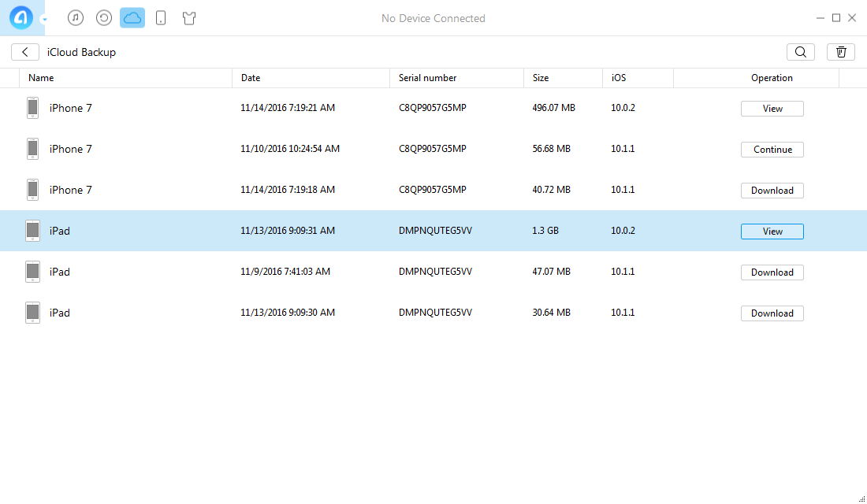Sort by the Size column header

point(541,78)
